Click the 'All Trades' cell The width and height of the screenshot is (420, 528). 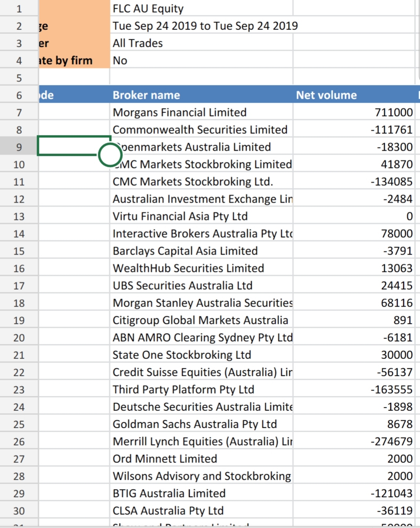[201, 43]
